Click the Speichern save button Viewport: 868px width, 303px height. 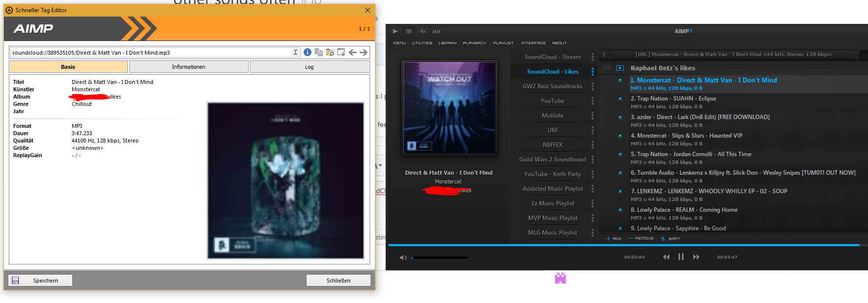coord(41,280)
